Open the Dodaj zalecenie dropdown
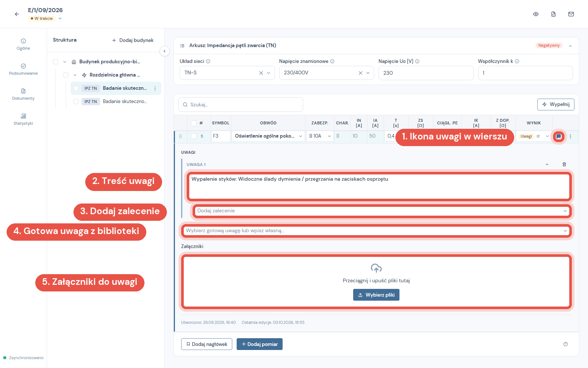The width and height of the screenshot is (588, 368). pyautogui.click(x=381, y=211)
